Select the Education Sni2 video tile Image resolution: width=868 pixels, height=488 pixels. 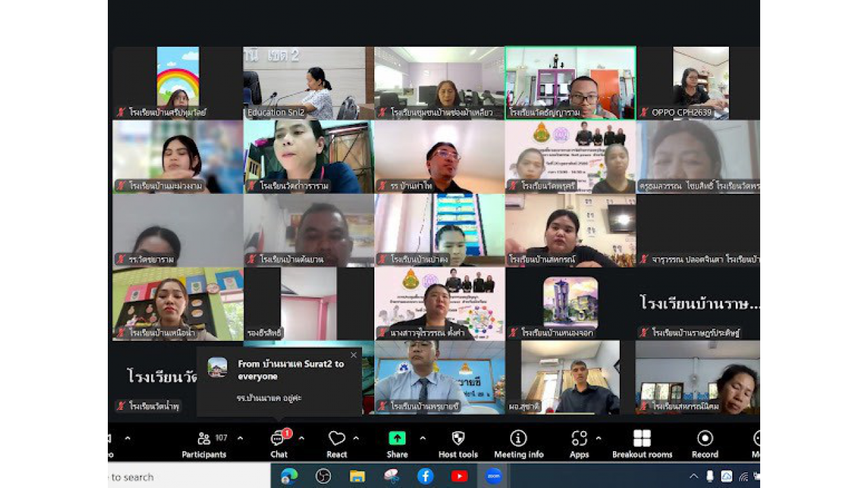point(308,83)
